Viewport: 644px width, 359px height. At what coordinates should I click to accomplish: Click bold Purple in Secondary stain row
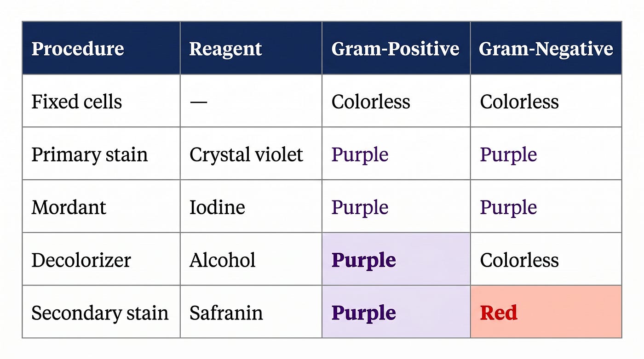pos(363,313)
